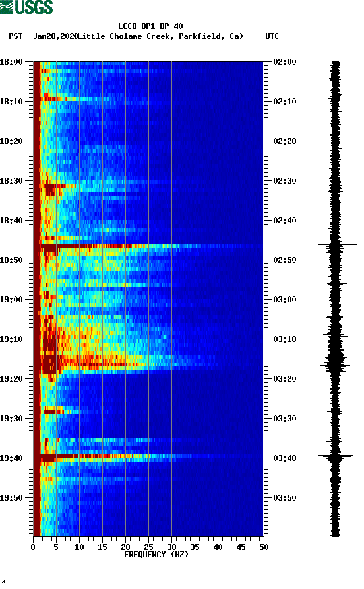Viewport: 364px width, 589px height.
Task: Click the 35 Hz frequency axis label
Action: [195, 547]
